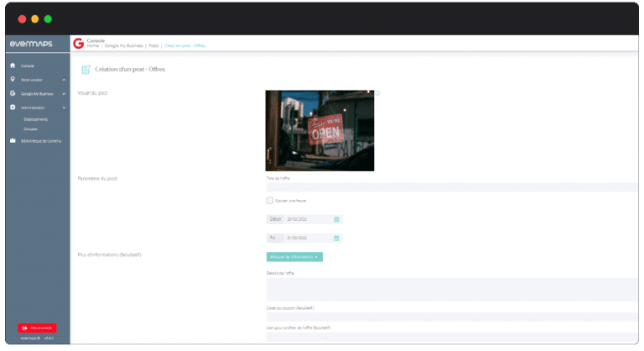Open the Début date calendar icon
The image size is (644, 351).
[x=336, y=219]
